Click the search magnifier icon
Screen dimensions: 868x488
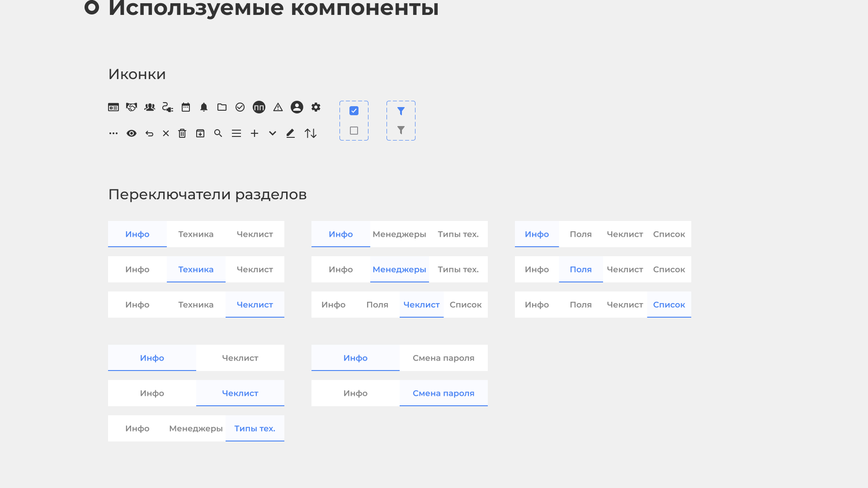[218, 133]
